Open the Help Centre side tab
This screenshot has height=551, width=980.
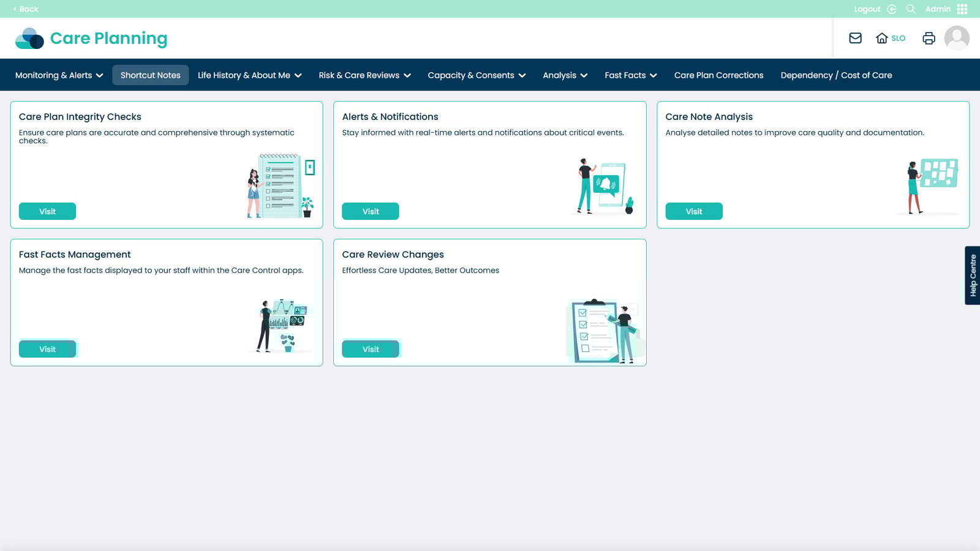pos(973,275)
